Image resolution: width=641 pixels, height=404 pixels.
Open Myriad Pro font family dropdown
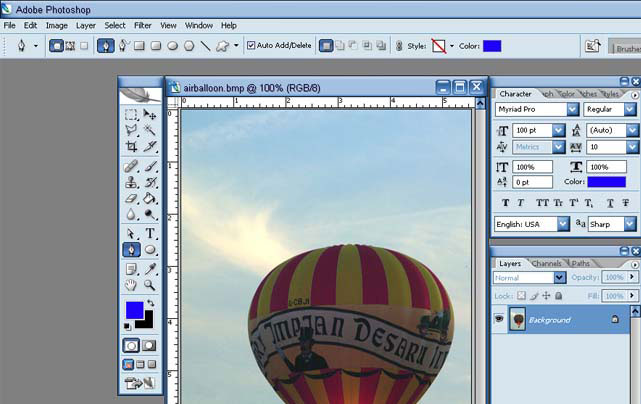(573, 109)
